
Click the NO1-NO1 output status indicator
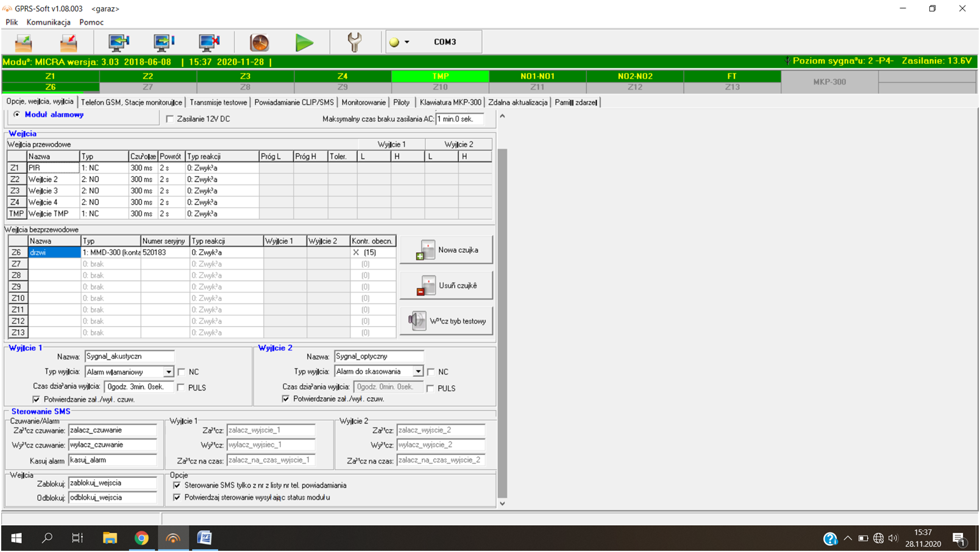pyautogui.click(x=538, y=76)
